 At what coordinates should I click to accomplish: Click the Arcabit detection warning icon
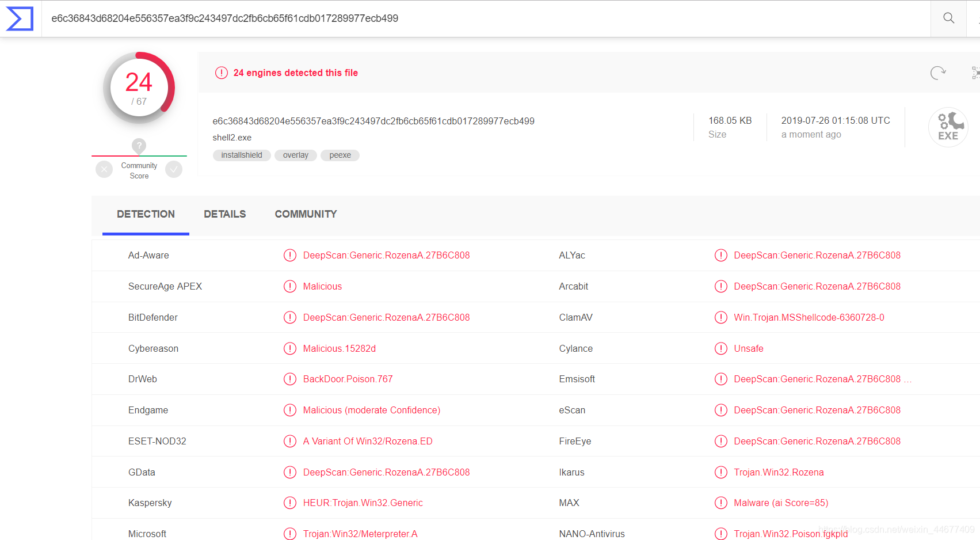721,286
